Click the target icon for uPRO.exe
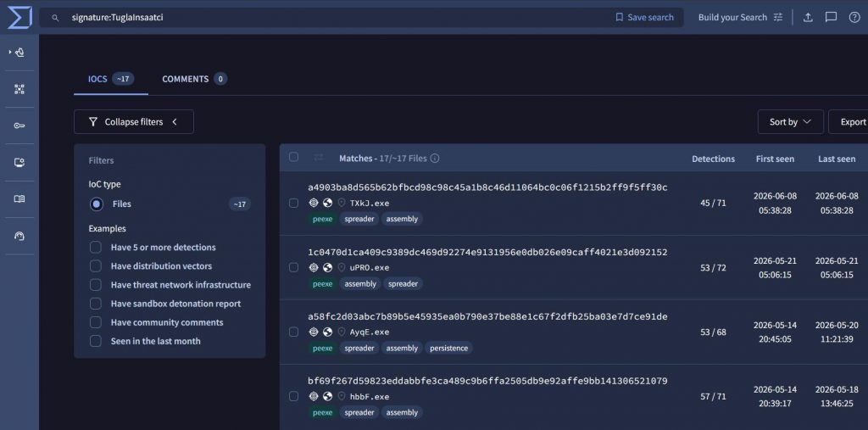The height and width of the screenshot is (430, 868). [314, 268]
